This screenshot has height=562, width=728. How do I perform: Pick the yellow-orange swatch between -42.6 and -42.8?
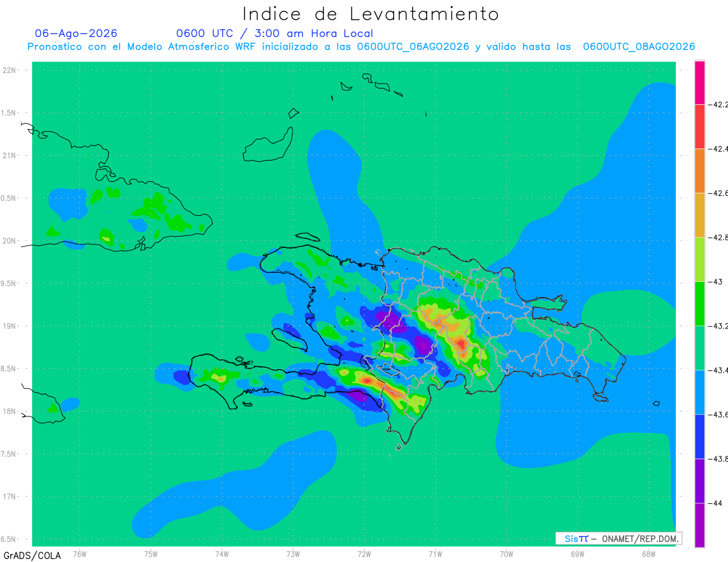pos(699,215)
